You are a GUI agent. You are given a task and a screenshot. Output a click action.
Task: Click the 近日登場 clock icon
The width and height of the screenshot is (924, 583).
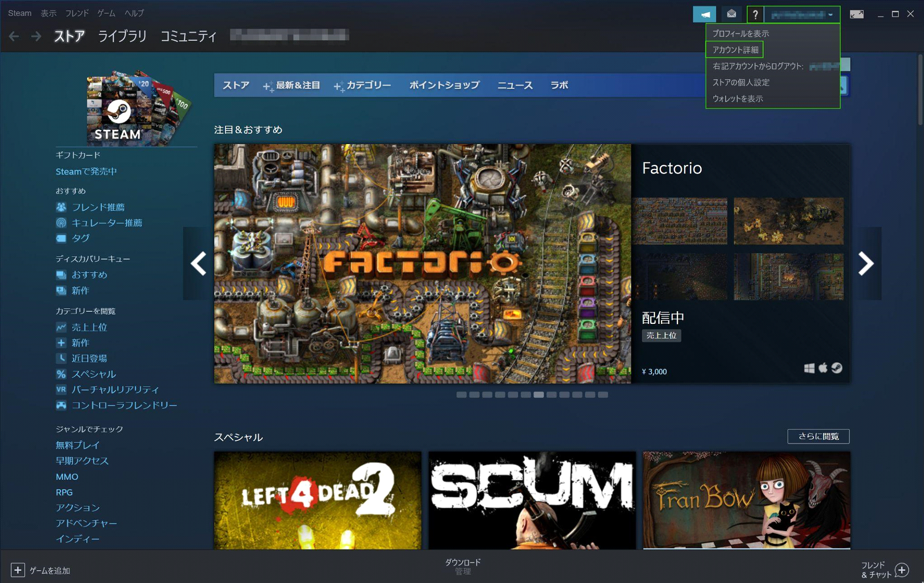click(x=61, y=358)
